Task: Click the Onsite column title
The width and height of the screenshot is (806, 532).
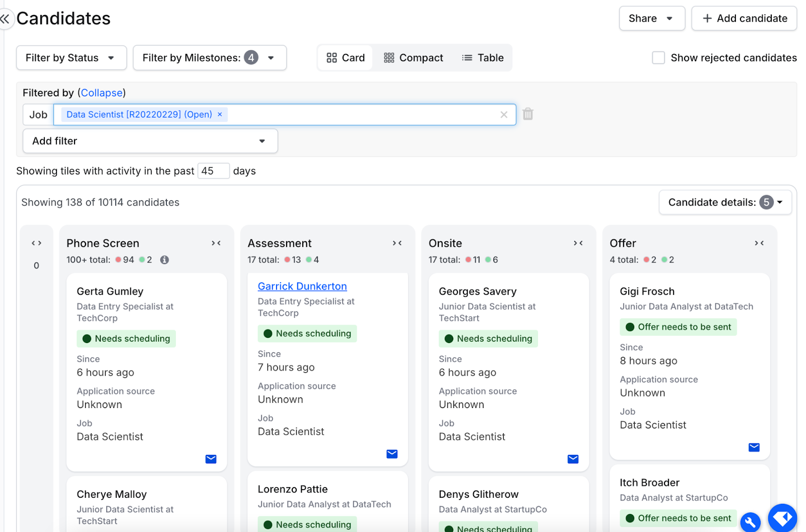Action: [445, 243]
